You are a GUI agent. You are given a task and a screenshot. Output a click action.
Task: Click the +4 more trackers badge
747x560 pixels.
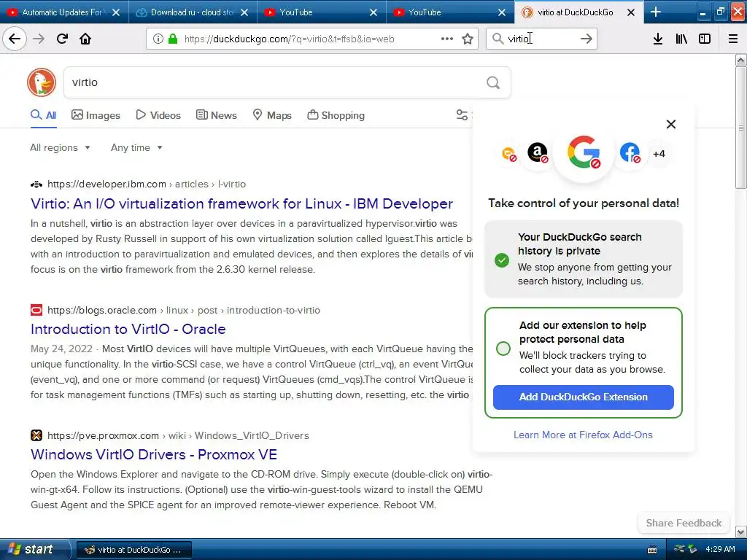point(659,154)
